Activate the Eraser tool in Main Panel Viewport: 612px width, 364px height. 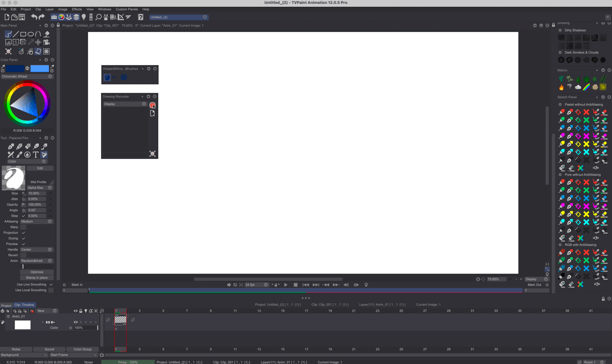pyautogui.click(x=47, y=34)
